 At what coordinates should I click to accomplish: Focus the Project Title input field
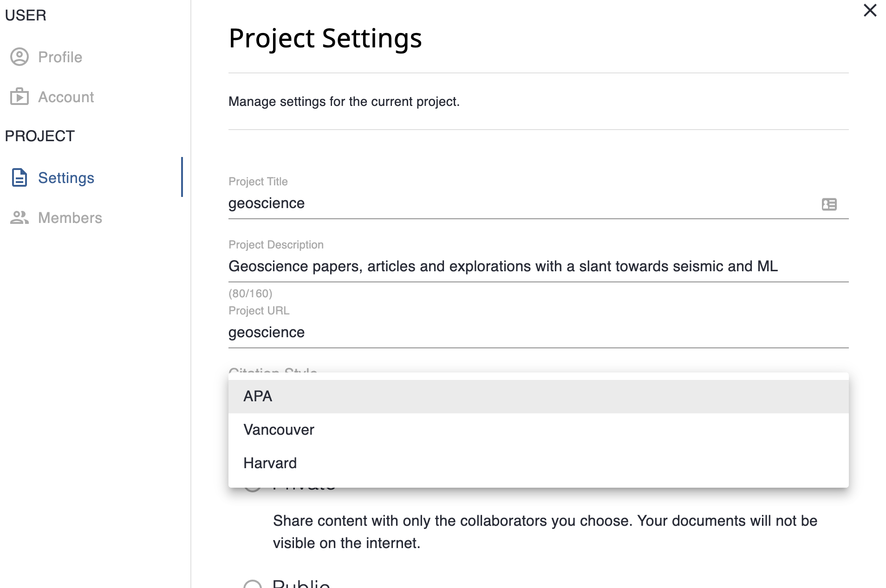[x=511, y=203]
